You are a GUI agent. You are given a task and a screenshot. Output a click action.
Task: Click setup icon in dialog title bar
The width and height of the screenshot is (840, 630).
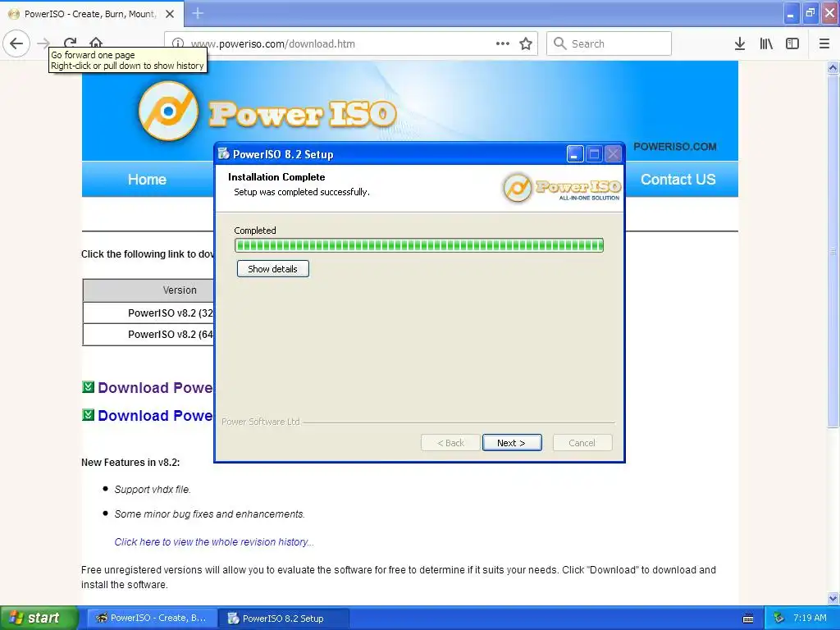pyautogui.click(x=223, y=153)
